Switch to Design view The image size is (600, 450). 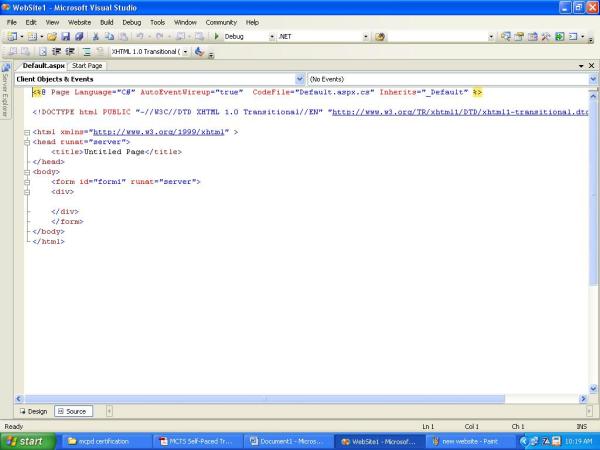pyautogui.click(x=34, y=411)
